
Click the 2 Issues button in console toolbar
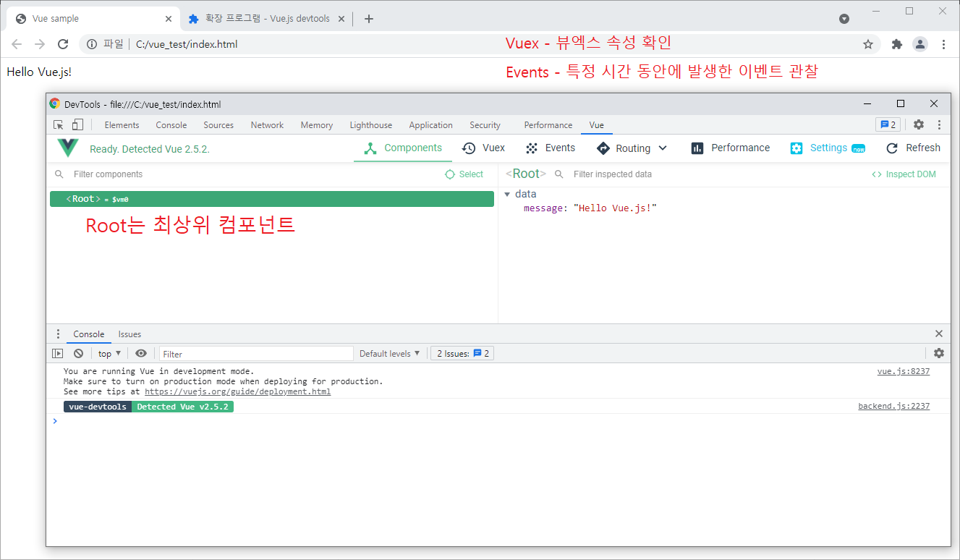click(462, 354)
